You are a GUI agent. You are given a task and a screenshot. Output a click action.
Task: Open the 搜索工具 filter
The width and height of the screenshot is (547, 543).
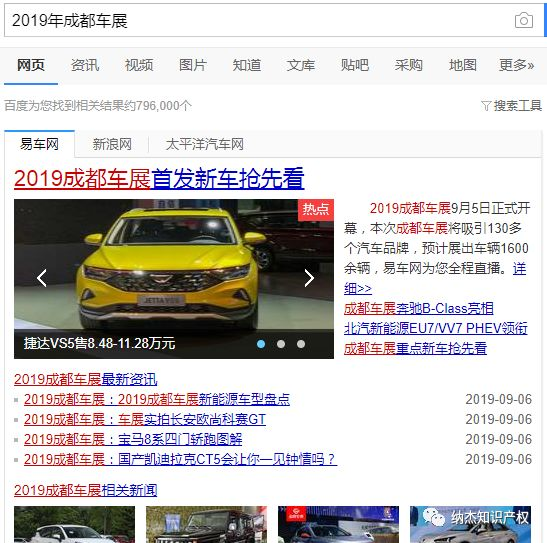click(511, 105)
